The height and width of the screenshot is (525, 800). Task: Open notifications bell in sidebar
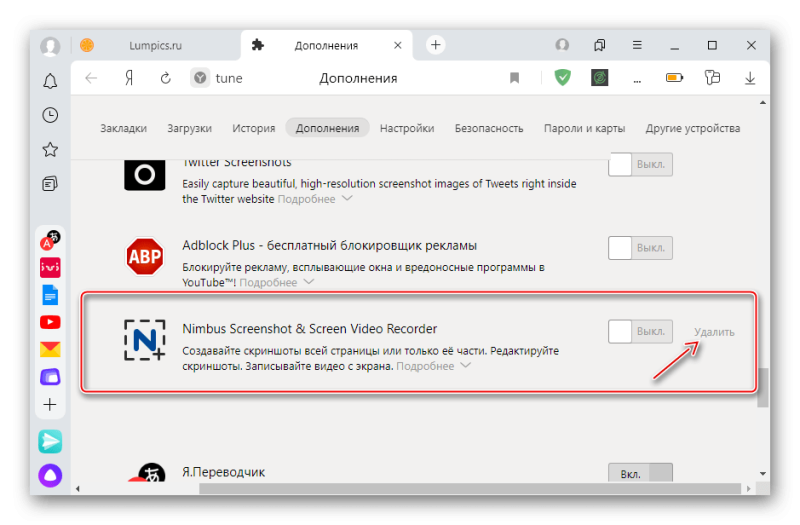pos(50,81)
